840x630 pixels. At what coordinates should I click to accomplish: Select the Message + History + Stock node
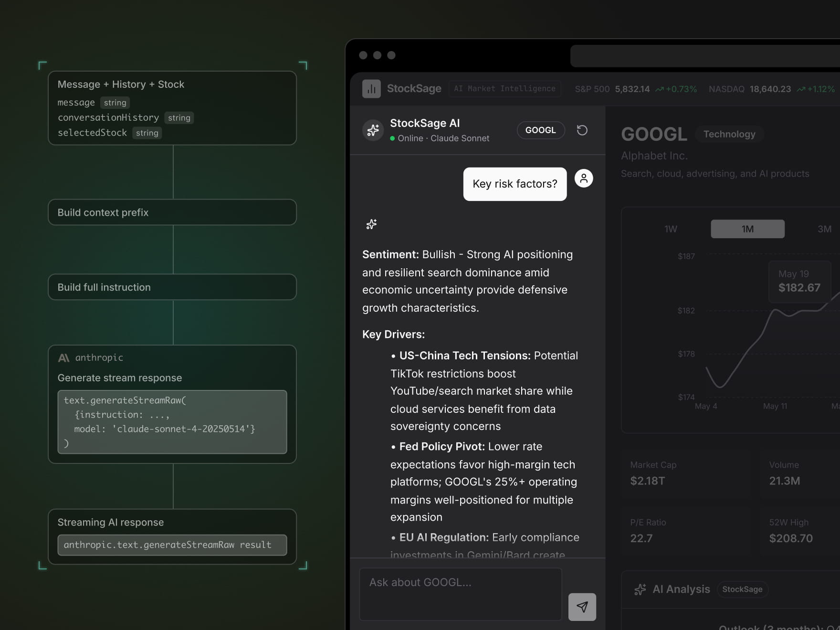click(172, 108)
